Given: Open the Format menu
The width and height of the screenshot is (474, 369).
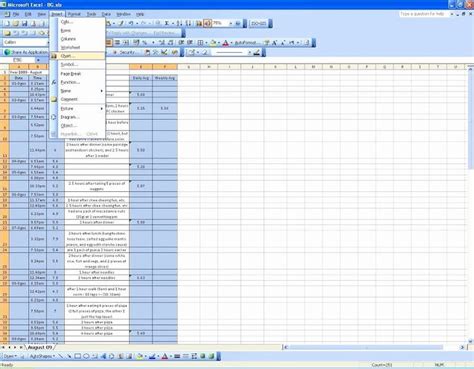Looking at the screenshot, I should coord(74,14).
